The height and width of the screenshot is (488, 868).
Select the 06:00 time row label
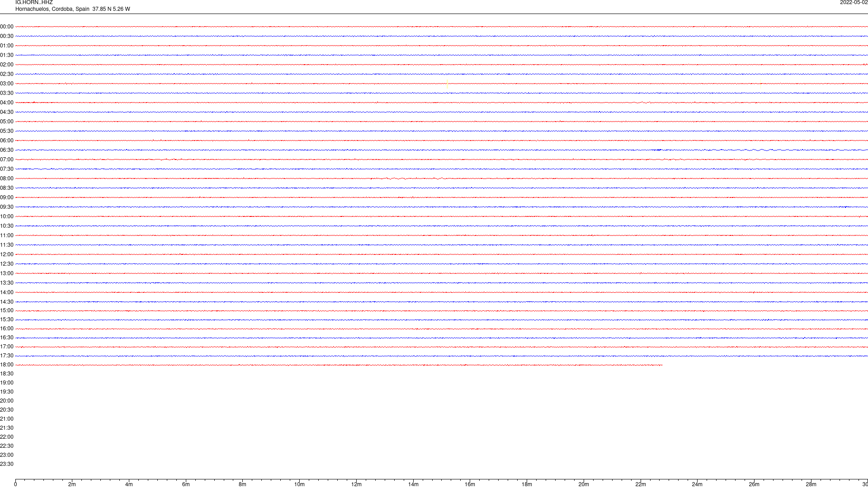click(x=7, y=141)
